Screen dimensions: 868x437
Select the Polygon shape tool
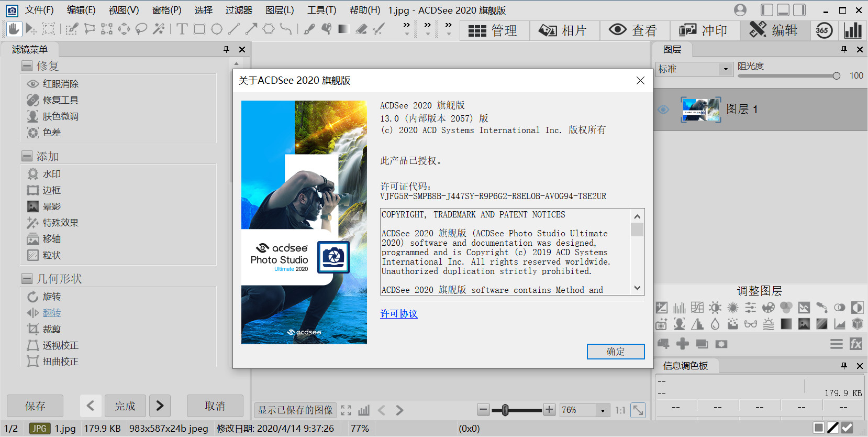tap(269, 29)
